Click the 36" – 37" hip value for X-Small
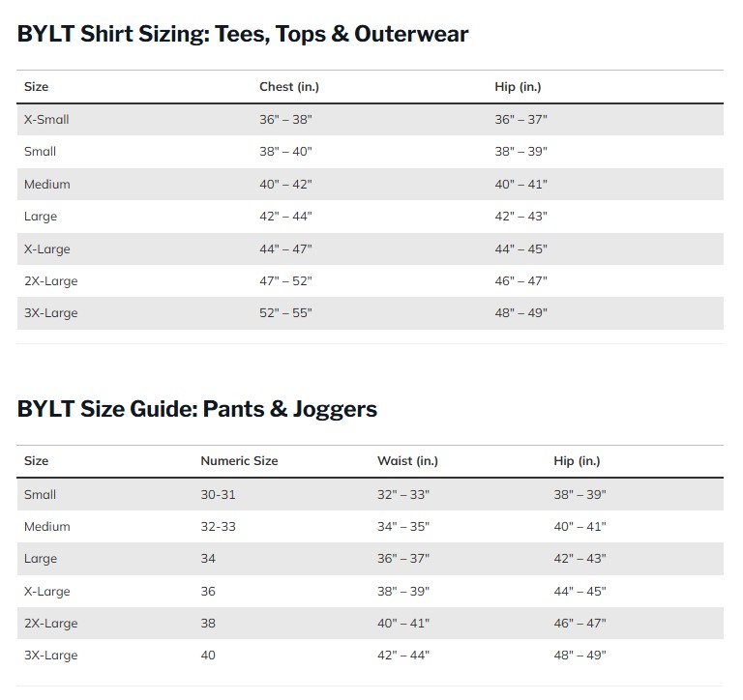The image size is (743, 700). point(520,120)
